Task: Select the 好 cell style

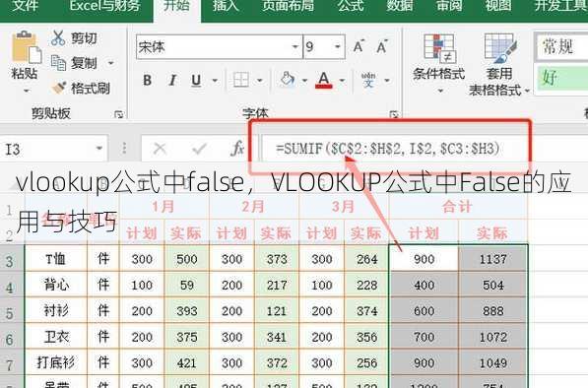Action: click(561, 78)
